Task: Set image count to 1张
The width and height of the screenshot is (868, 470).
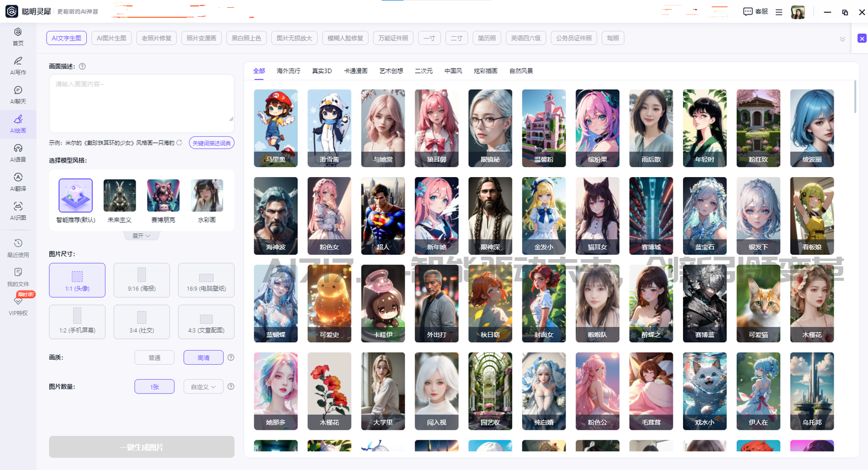Action: (x=154, y=386)
